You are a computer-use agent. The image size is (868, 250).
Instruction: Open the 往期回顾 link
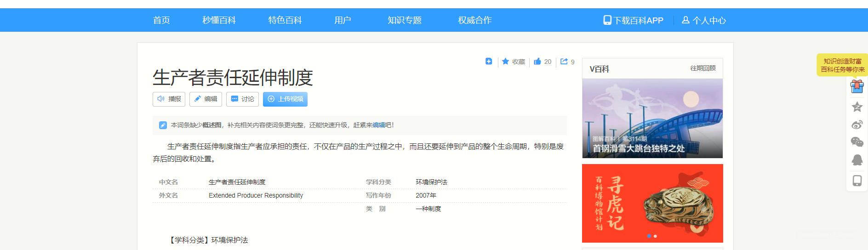tap(702, 68)
